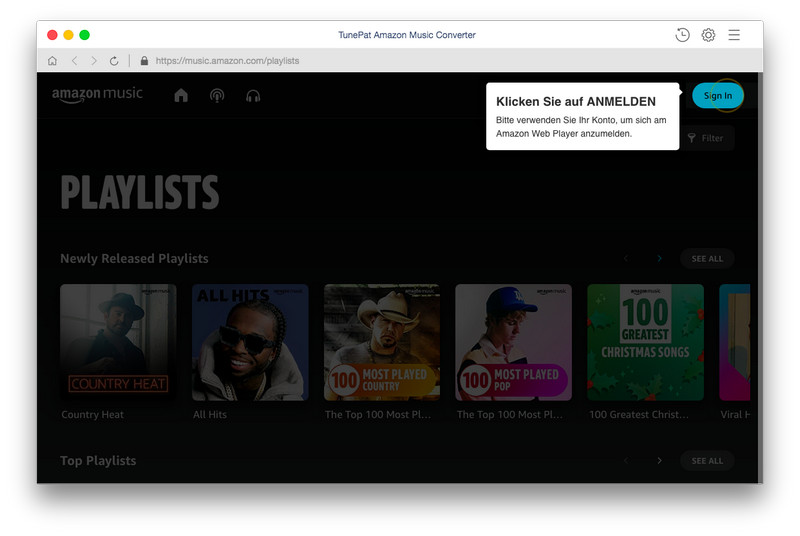Image resolution: width=800 pixels, height=536 pixels.
Task: Click SEE ALL for Newly Released Playlists
Action: pos(707,259)
